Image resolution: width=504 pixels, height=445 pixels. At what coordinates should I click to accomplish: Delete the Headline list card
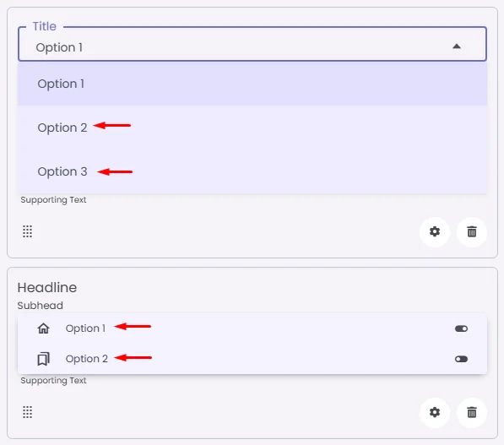tap(472, 412)
